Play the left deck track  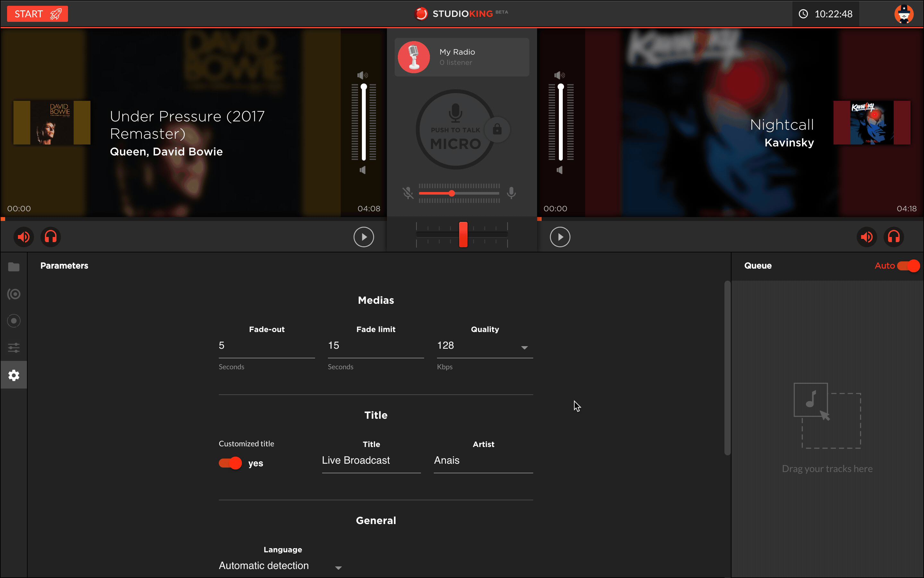pyautogui.click(x=364, y=237)
